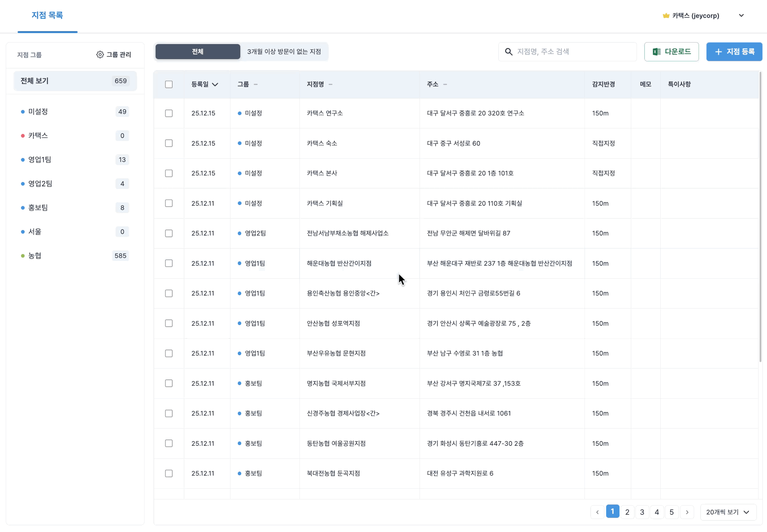This screenshot has height=532, width=767.
Task: Click the crown icon beside 카택스 (jeycorp)
Action: coord(666,16)
